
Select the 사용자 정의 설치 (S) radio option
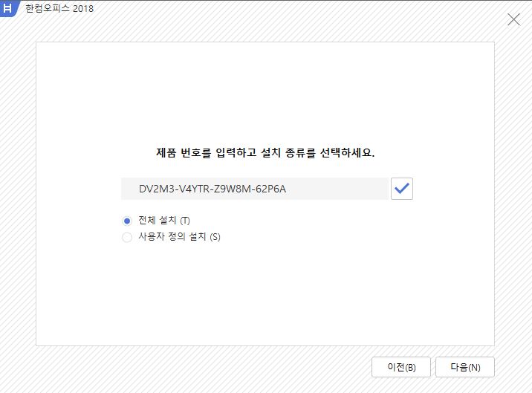[127, 237]
